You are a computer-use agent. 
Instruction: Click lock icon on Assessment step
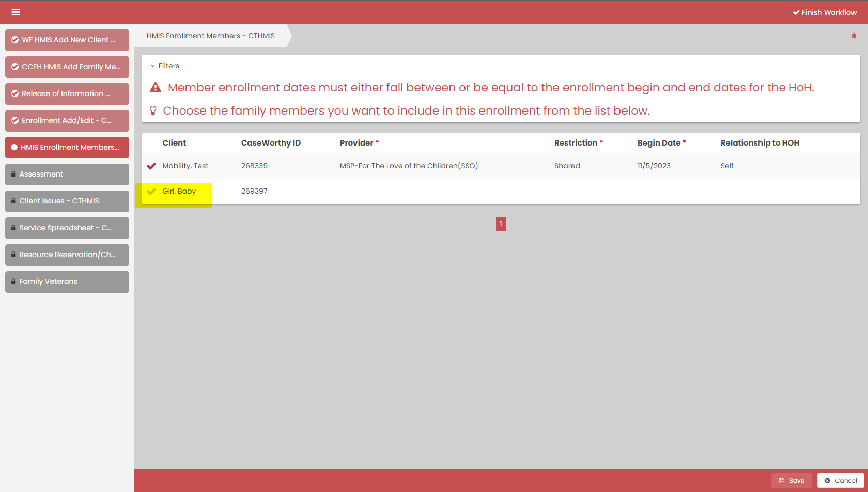pos(13,174)
